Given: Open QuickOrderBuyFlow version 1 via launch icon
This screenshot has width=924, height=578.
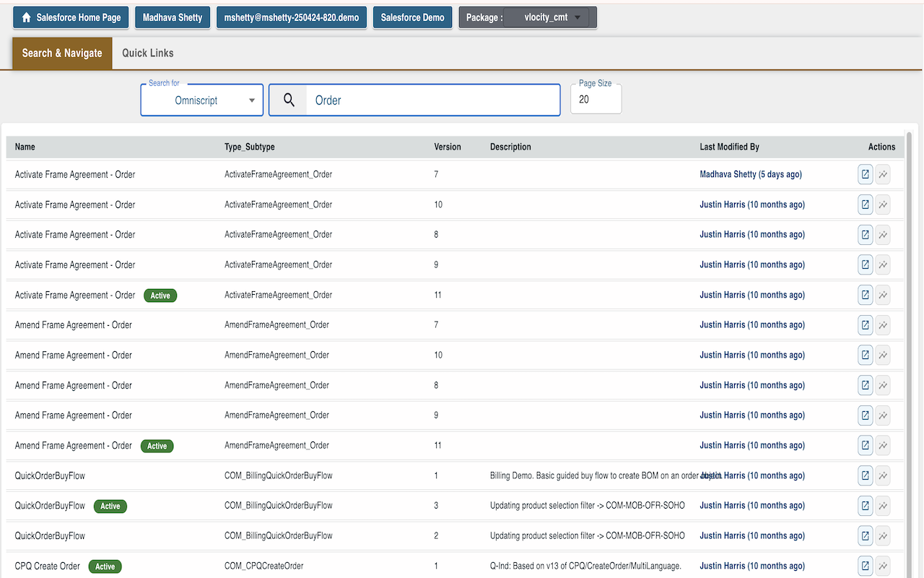Looking at the screenshot, I should click(x=865, y=475).
